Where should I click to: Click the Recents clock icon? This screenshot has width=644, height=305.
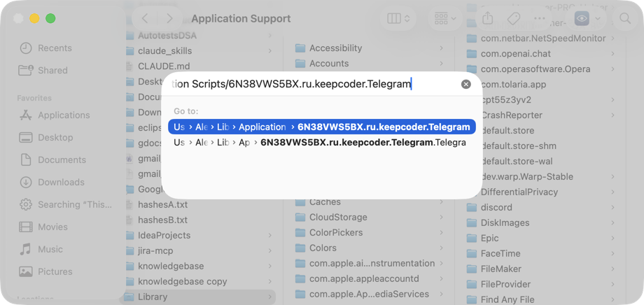[26, 48]
